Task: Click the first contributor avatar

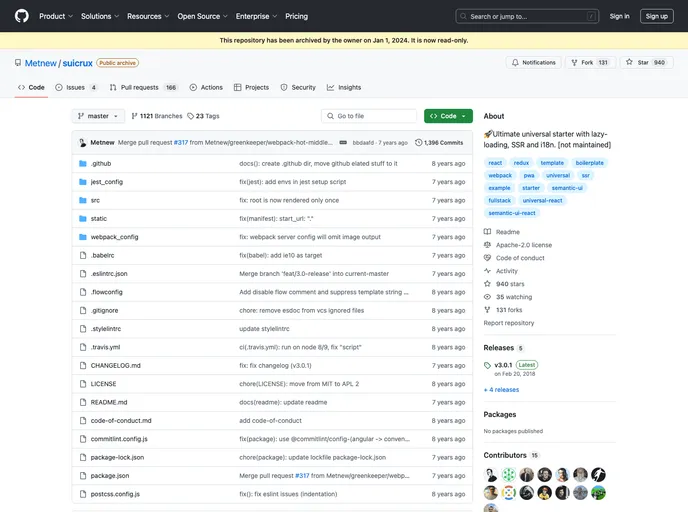Action: (x=491, y=475)
